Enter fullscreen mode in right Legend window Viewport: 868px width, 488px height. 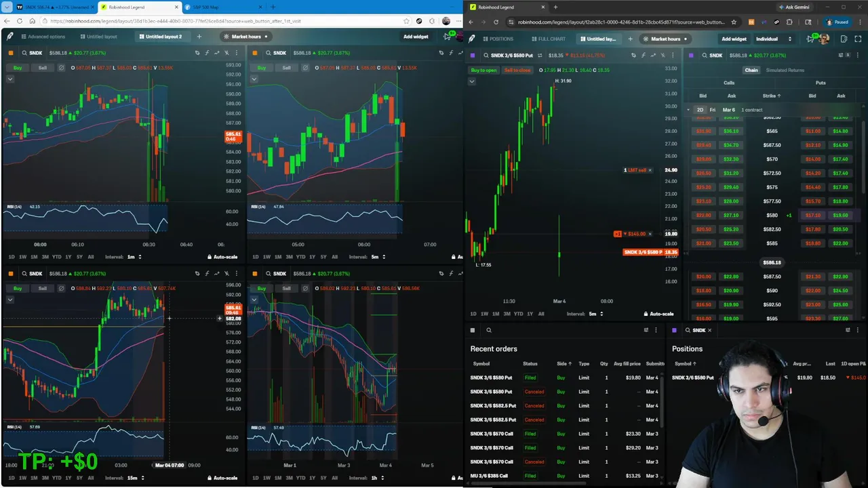click(x=859, y=39)
